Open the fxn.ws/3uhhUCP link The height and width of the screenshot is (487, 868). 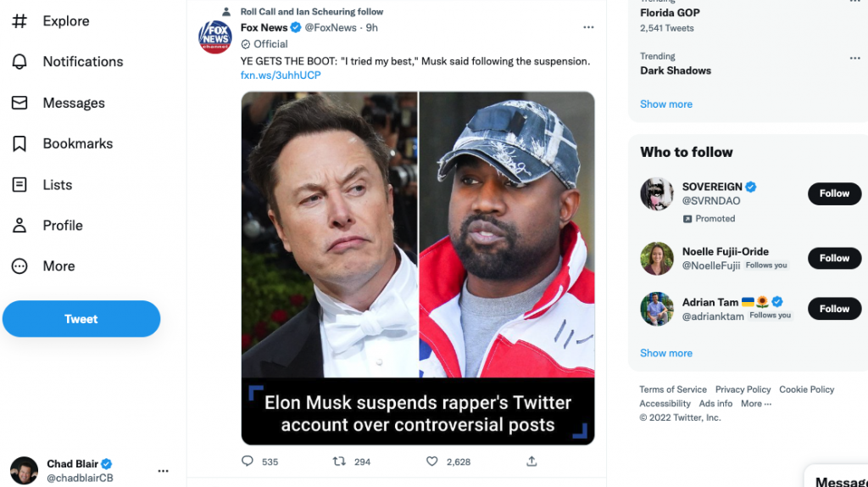tap(281, 76)
